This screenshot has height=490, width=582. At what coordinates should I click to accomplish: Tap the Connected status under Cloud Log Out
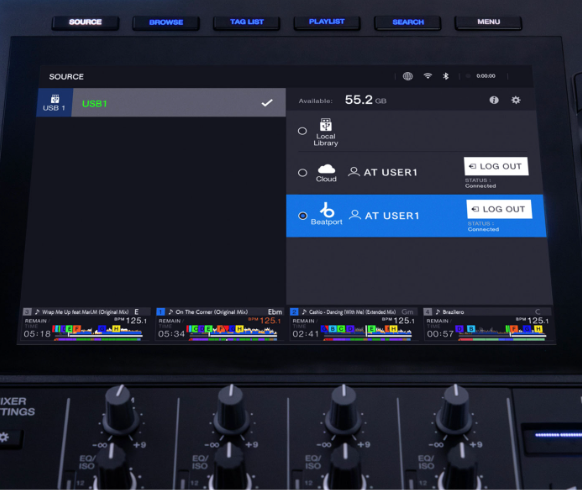(481, 186)
